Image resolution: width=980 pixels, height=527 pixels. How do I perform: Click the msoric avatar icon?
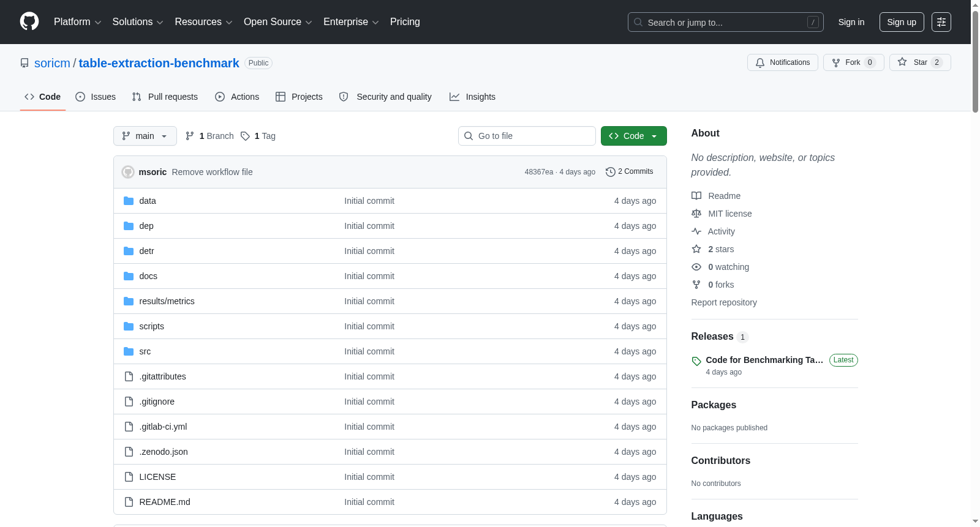pos(128,172)
